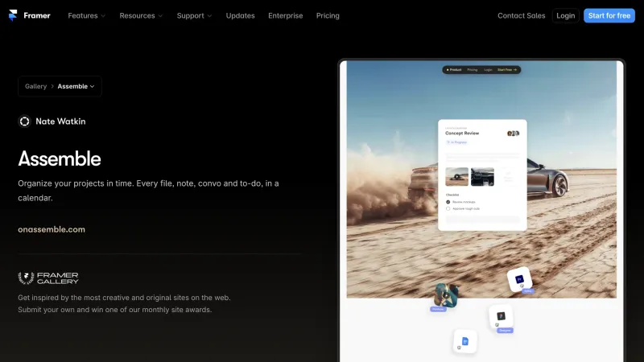Go back to Gallery breadcrumb
644x362 pixels.
point(35,86)
